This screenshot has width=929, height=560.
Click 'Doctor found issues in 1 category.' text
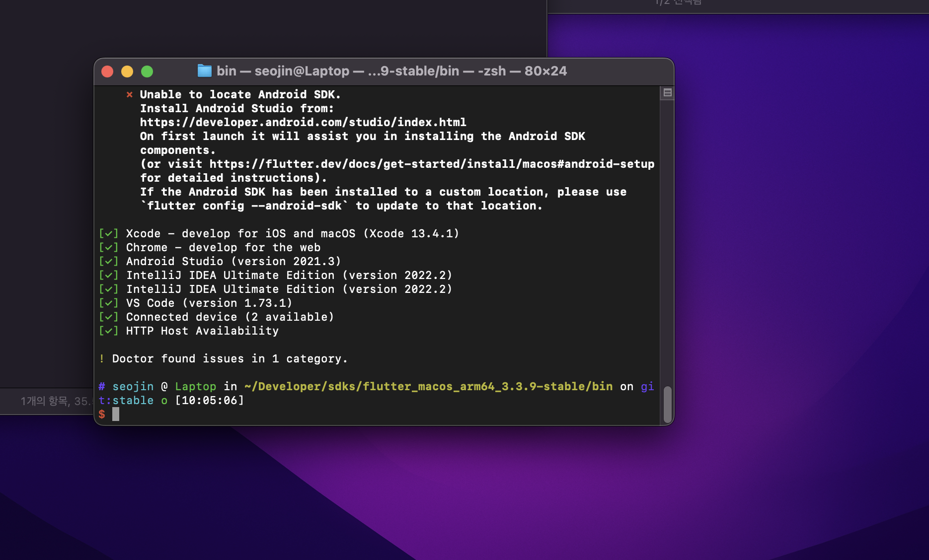(x=230, y=358)
